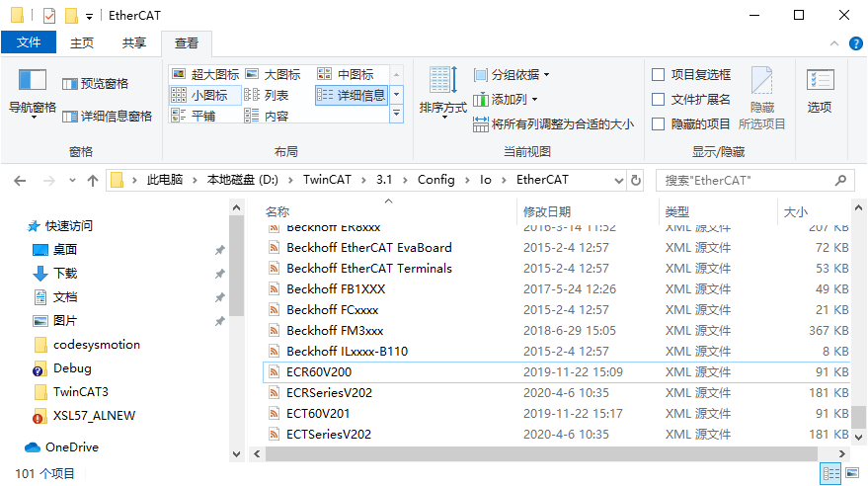Toggle hidden items (隐藏的项目) checkbox
The image size is (868, 486).
[659, 123]
